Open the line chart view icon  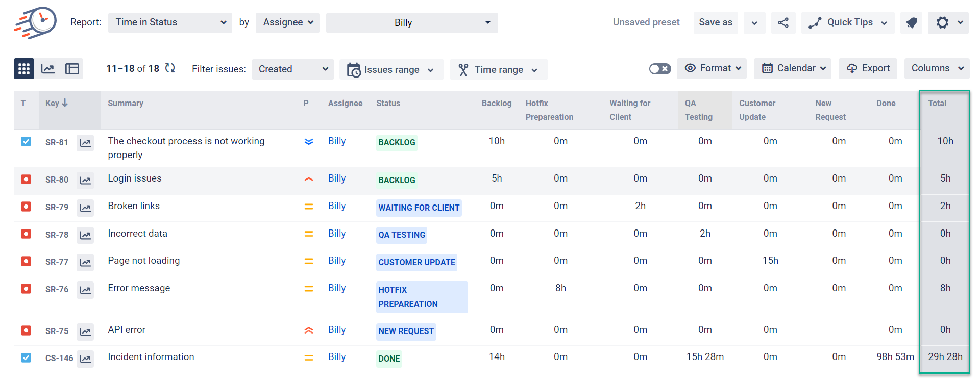(48, 69)
